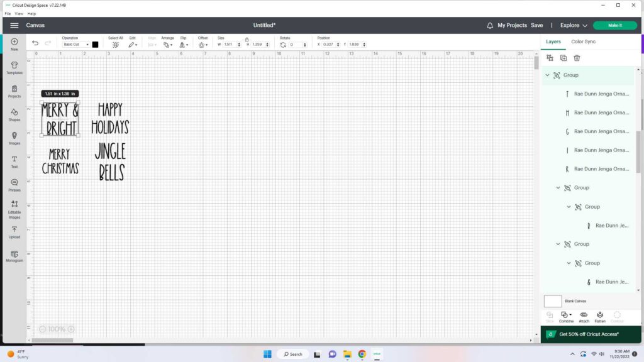Click the Blank Canvas color swatch
Screen dimensions: 644x362
coord(553,301)
